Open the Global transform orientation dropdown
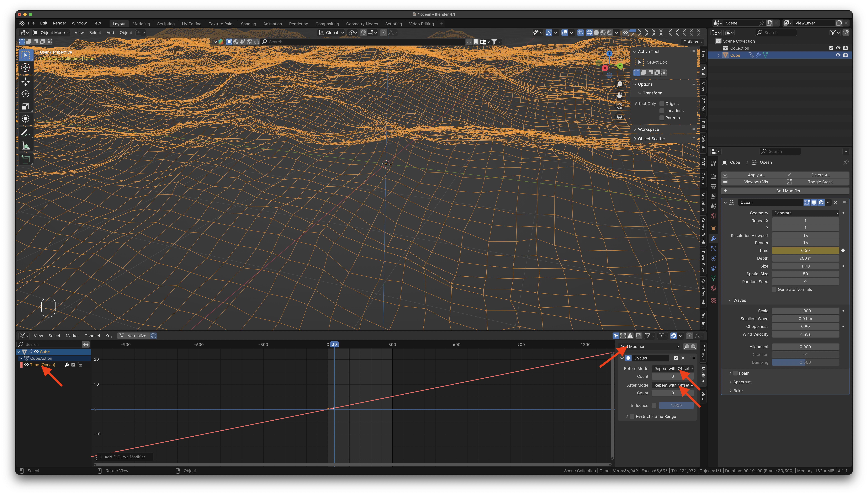Viewport: 868px width, 495px height. point(331,33)
